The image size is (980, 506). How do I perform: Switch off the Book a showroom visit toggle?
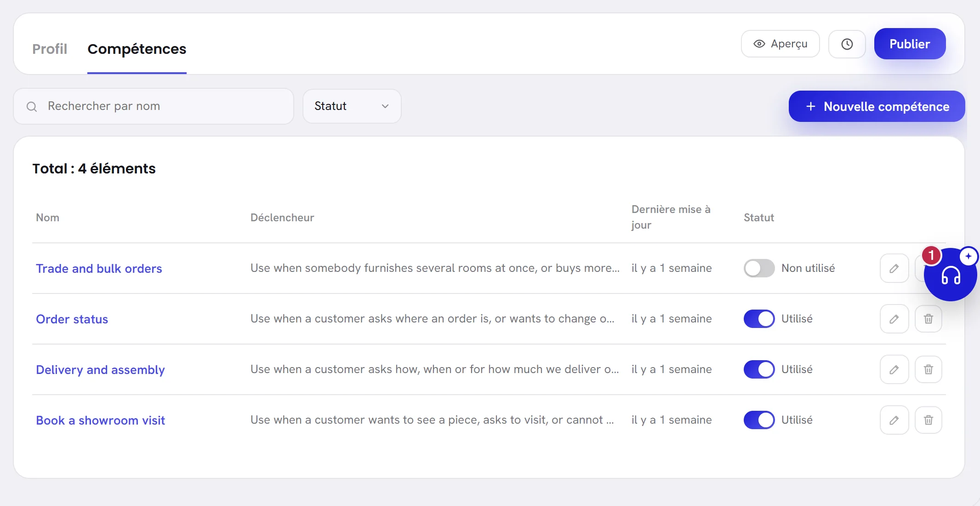click(x=759, y=420)
